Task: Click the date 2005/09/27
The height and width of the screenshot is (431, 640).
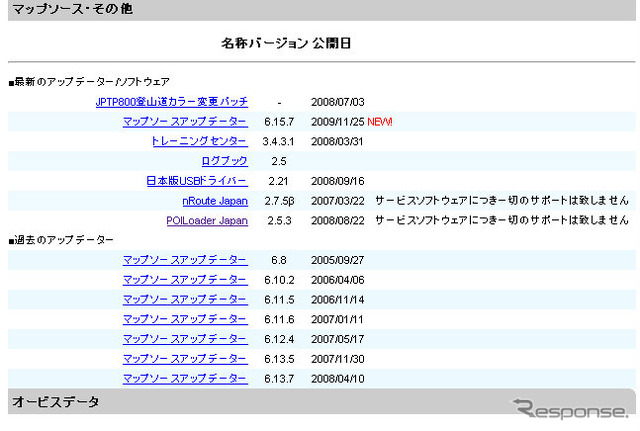Action: (x=338, y=260)
